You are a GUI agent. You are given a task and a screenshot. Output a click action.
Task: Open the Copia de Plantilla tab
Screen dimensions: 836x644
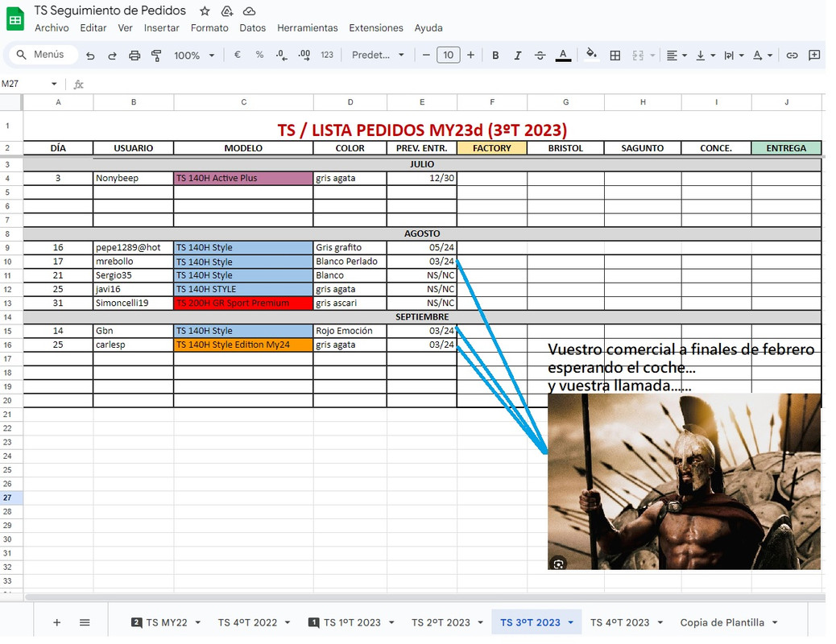click(722, 622)
